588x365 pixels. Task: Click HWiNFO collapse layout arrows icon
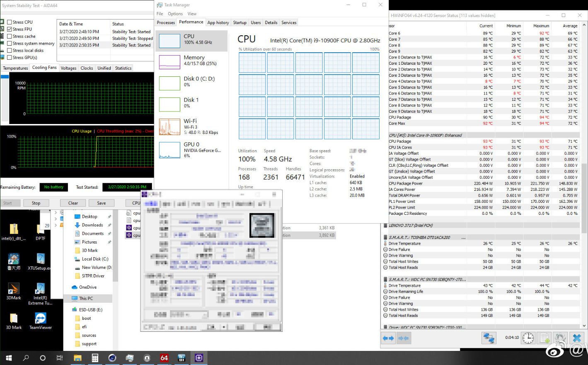(404, 338)
